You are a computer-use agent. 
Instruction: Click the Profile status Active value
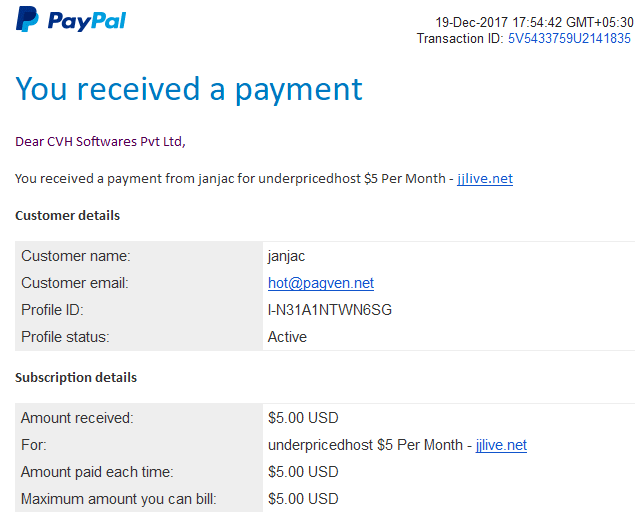point(287,337)
